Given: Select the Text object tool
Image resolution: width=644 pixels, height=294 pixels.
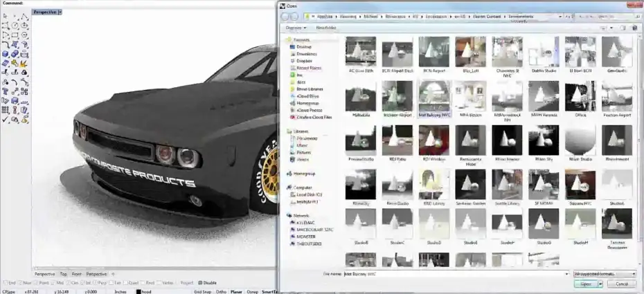Looking at the screenshot, I should pyautogui.click(x=6, y=91).
